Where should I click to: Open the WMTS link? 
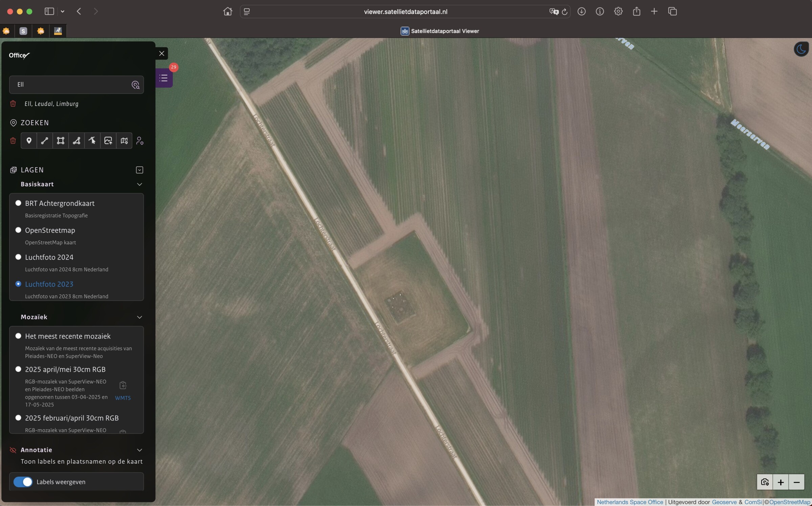point(123,398)
